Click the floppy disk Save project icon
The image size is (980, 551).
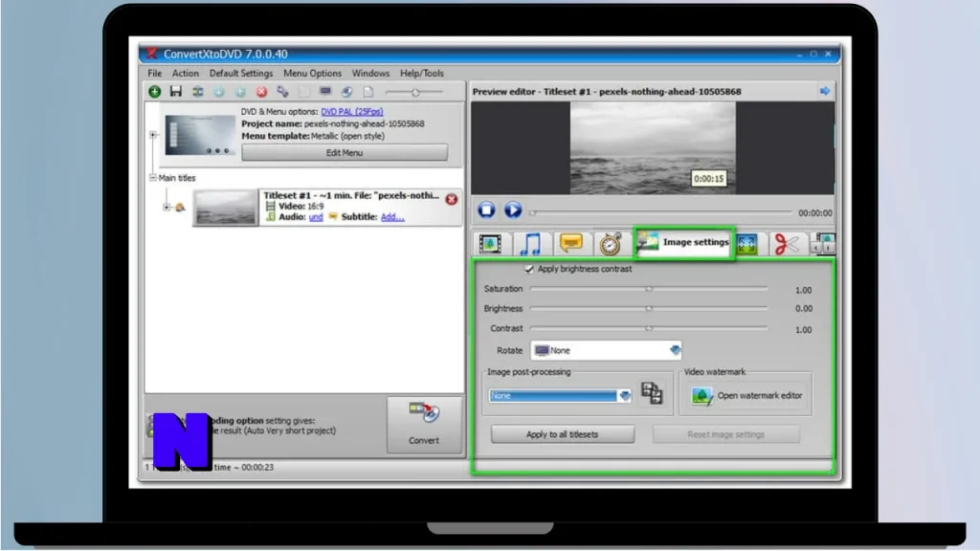[x=176, y=92]
